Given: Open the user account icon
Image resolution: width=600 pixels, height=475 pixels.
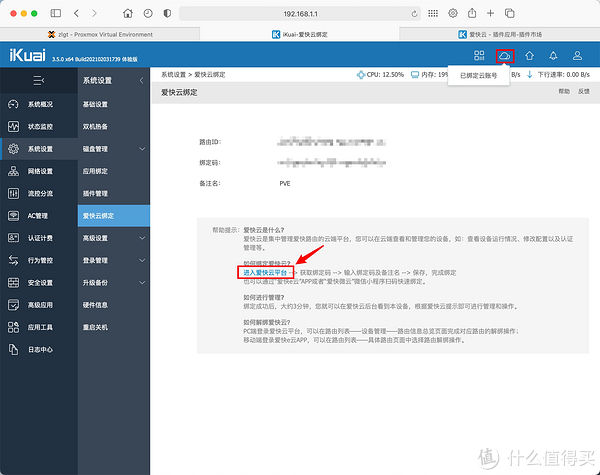Looking at the screenshot, I should pyautogui.click(x=577, y=55).
